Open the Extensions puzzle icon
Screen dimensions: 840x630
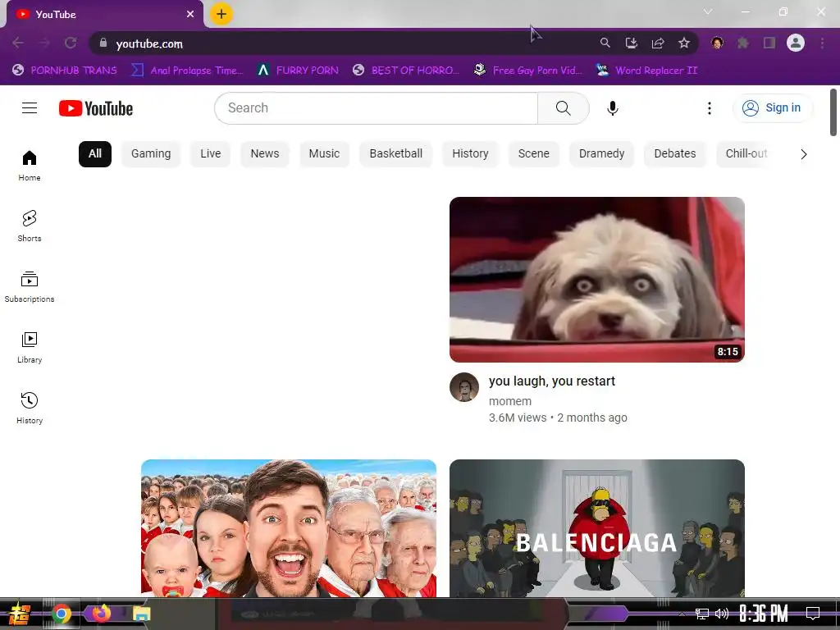742,43
